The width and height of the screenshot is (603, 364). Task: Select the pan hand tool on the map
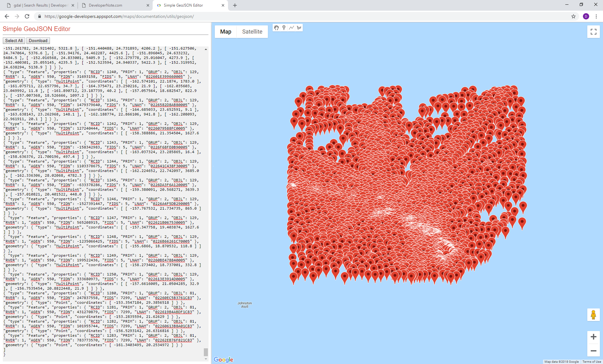(x=276, y=28)
